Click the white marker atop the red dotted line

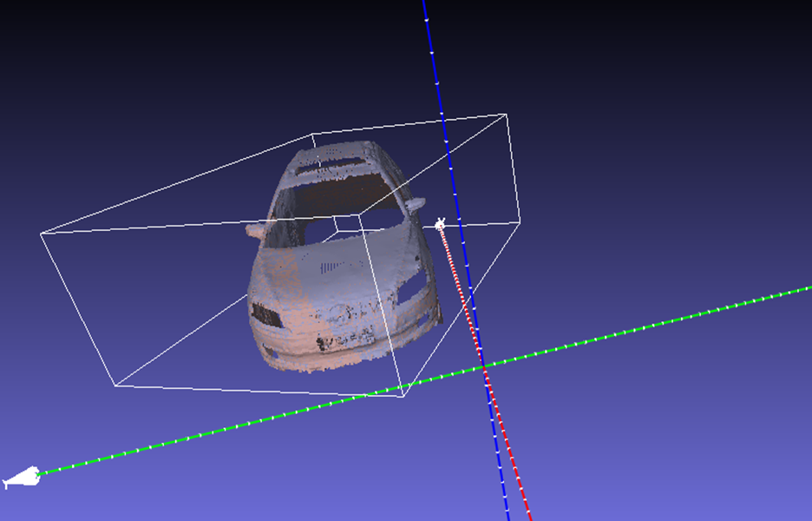click(x=440, y=224)
